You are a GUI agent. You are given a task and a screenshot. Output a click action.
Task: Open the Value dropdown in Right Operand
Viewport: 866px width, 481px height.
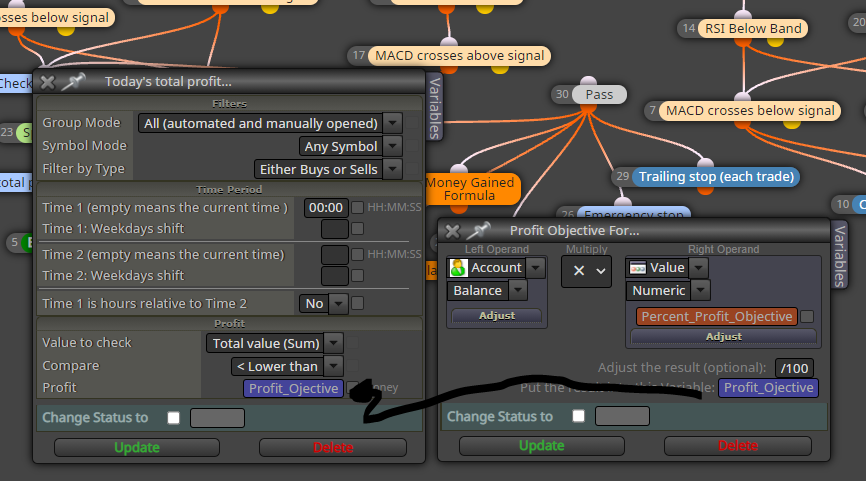(699, 268)
